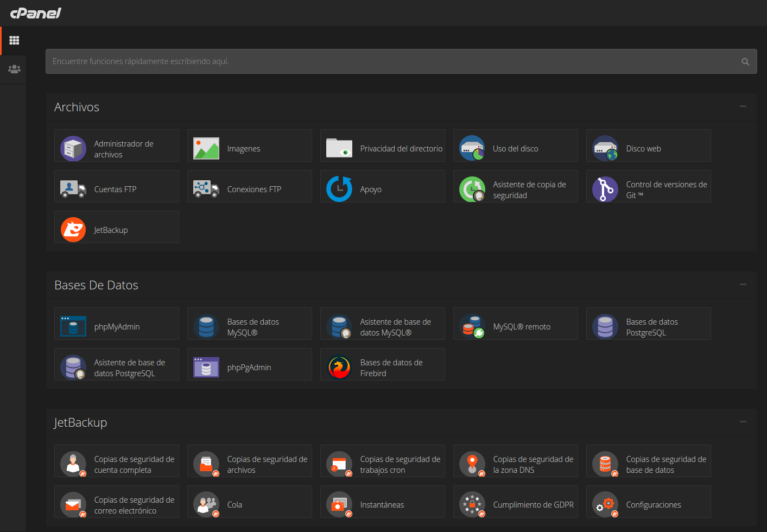The image size is (767, 532).
Task: Click the sidebar grid home icon
Action: coord(14,40)
